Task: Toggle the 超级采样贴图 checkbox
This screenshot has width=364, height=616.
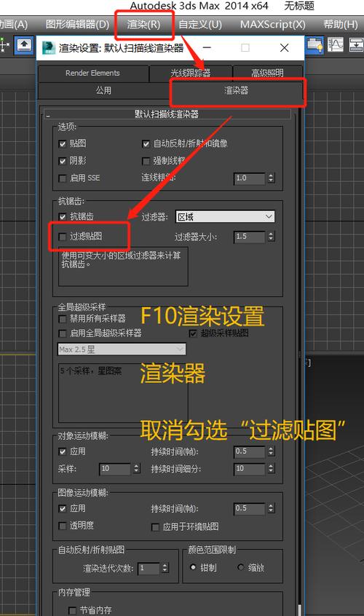Action: (x=193, y=333)
